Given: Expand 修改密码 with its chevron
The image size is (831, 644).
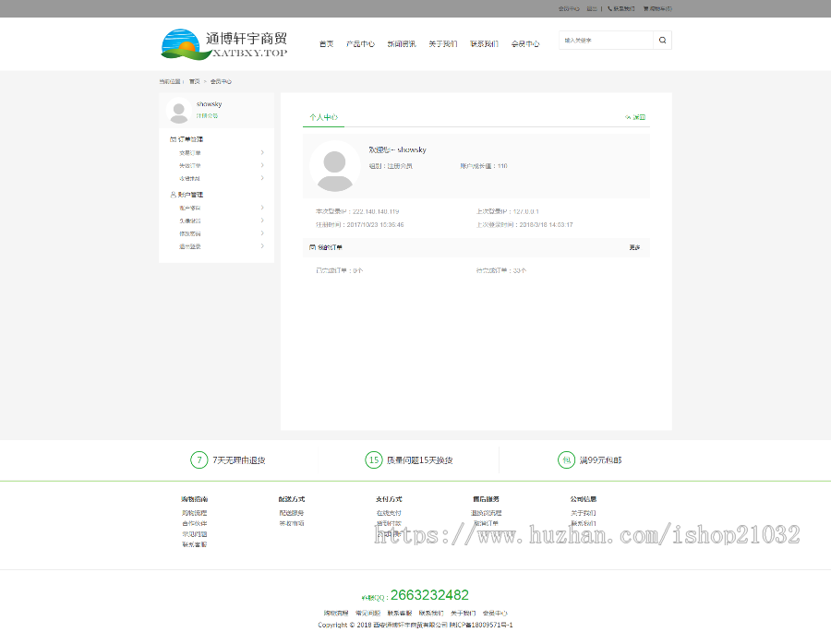Looking at the screenshot, I should 261,233.
